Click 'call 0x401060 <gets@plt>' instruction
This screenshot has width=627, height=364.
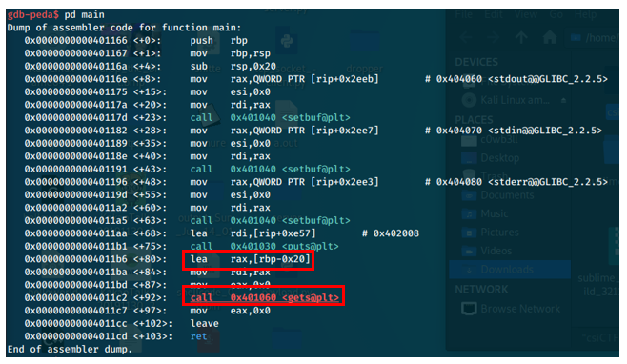click(x=264, y=297)
